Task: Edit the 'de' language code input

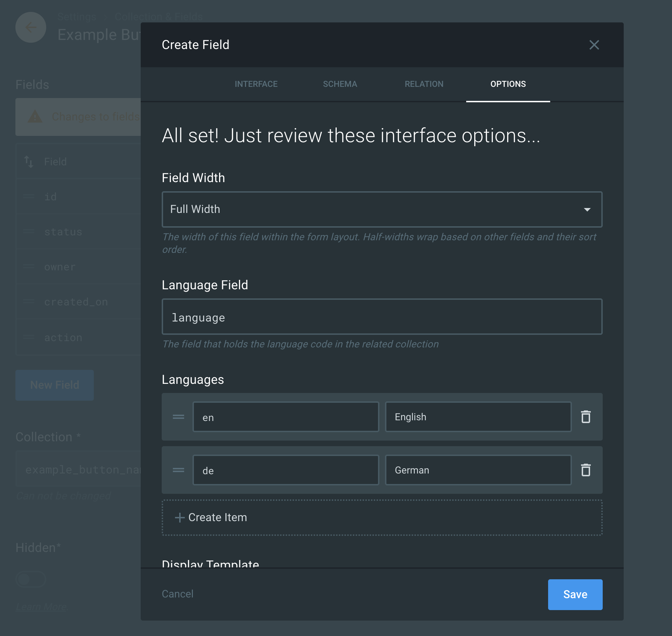Action: pyautogui.click(x=286, y=470)
